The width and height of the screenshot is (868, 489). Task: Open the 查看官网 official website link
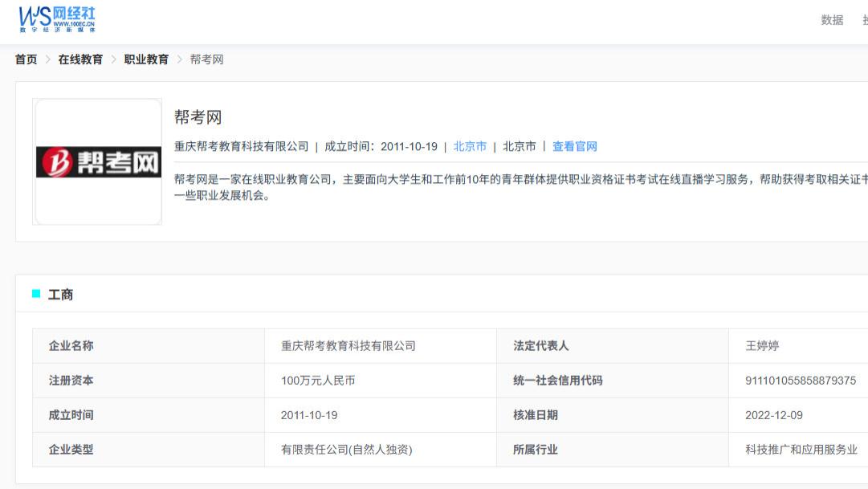tap(573, 146)
